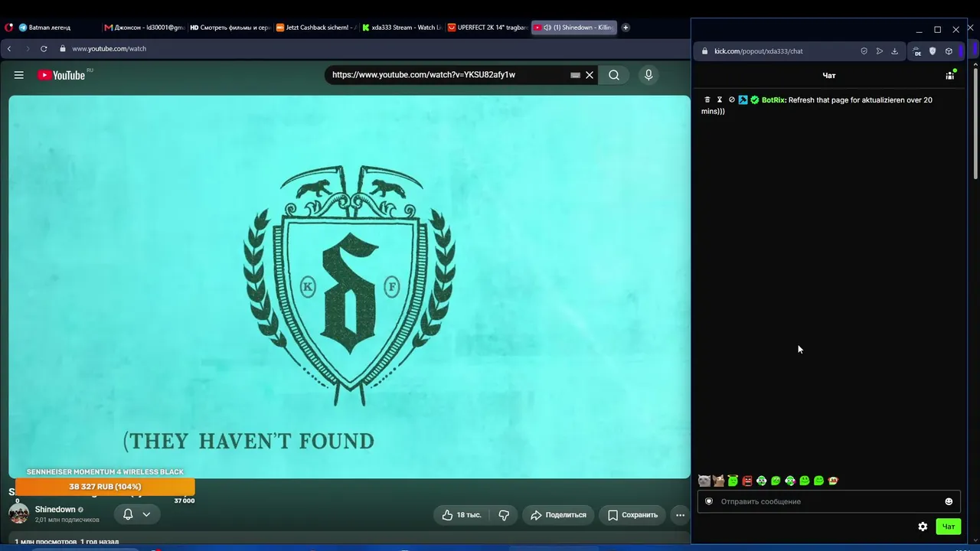Open the YouTube guide hamburger menu
Viewport: 980px width, 551px height.
(19, 75)
